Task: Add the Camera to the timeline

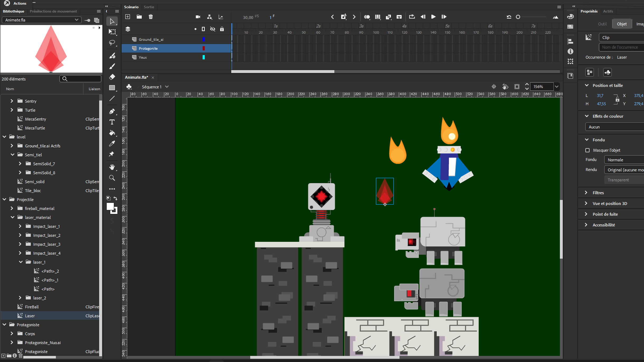Action: 197,17
